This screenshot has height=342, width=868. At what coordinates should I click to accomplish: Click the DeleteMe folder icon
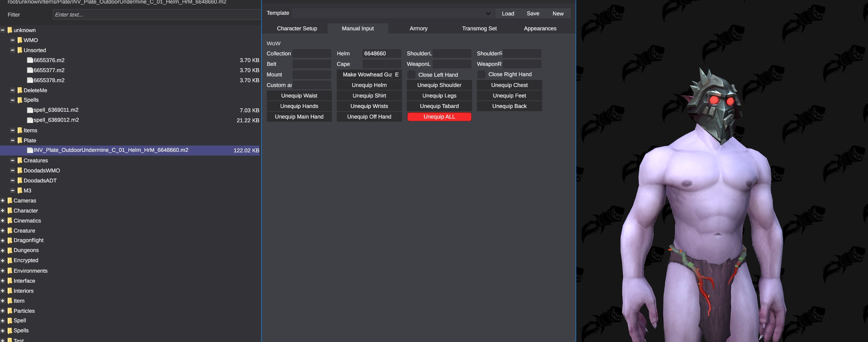pyautogui.click(x=20, y=91)
